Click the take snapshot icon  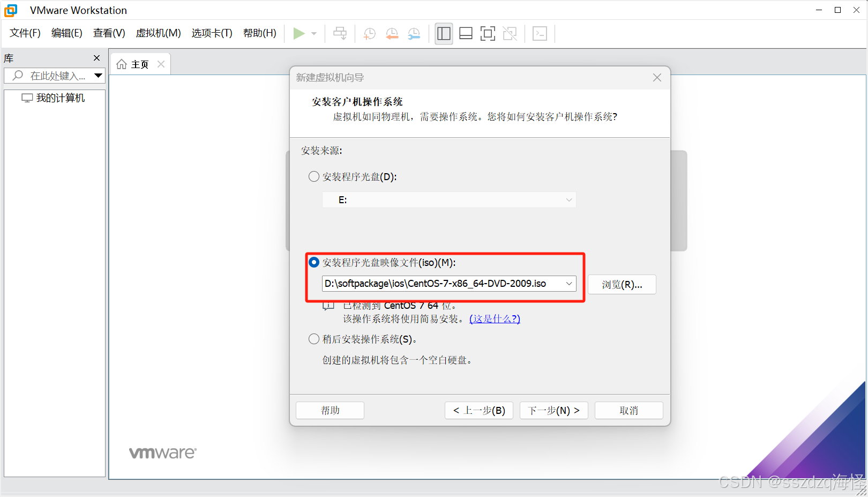(x=369, y=34)
